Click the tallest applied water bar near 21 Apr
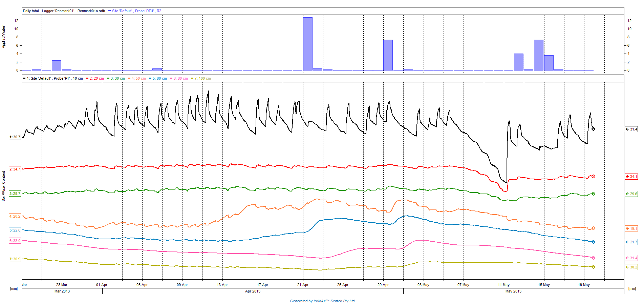Image resolution: width=644 pixels, height=303 pixels. point(307,44)
